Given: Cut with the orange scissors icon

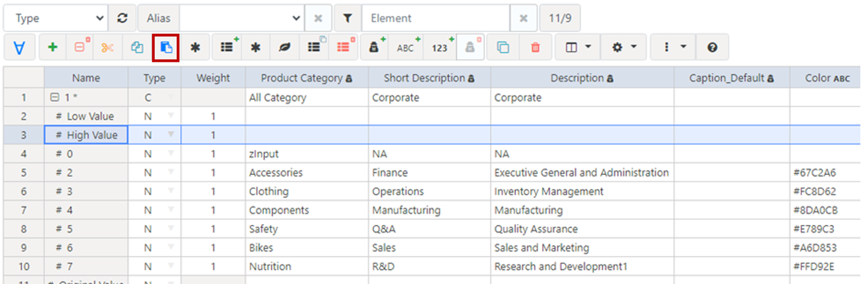Looking at the screenshot, I should tap(107, 47).
